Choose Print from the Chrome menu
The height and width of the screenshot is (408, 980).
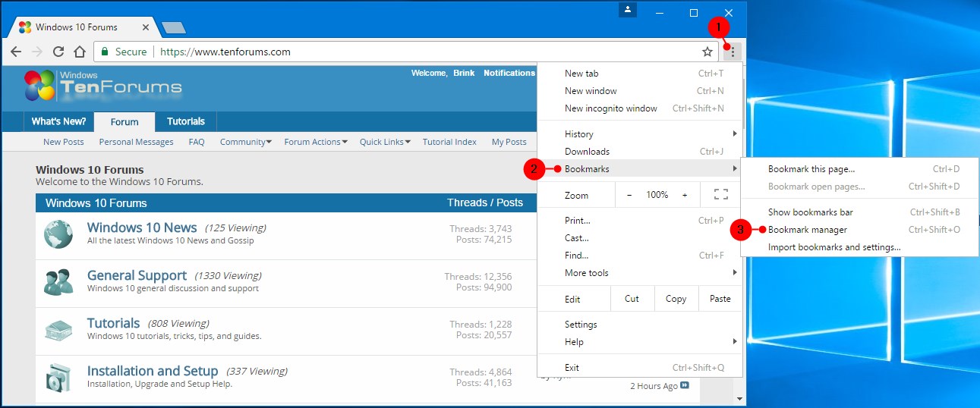coord(641,221)
